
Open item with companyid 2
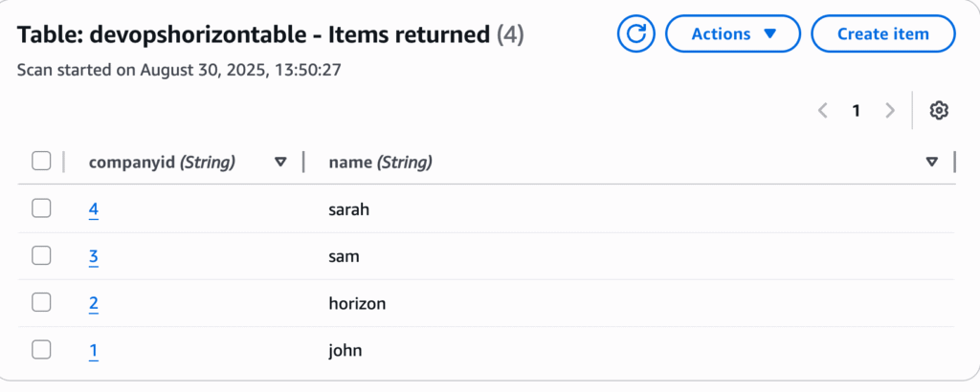tap(94, 304)
